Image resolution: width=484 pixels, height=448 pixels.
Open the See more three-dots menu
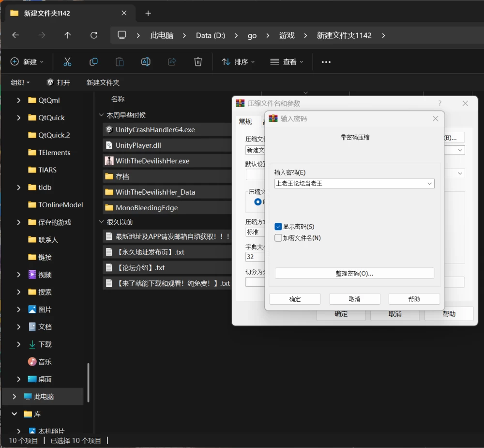(326, 62)
